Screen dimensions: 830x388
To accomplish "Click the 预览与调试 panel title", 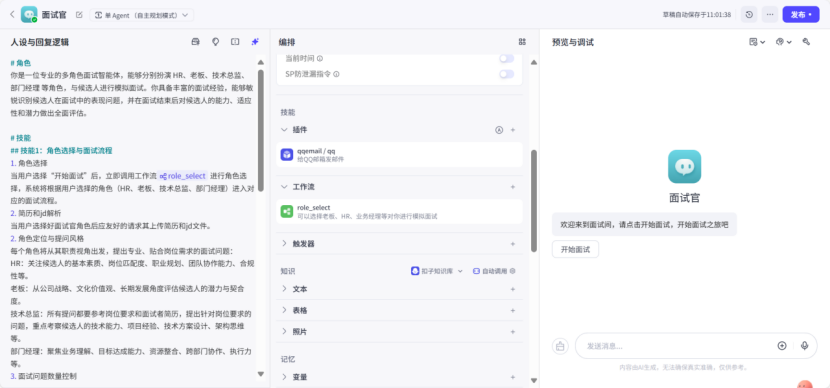I will pyautogui.click(x=573, y=42).
